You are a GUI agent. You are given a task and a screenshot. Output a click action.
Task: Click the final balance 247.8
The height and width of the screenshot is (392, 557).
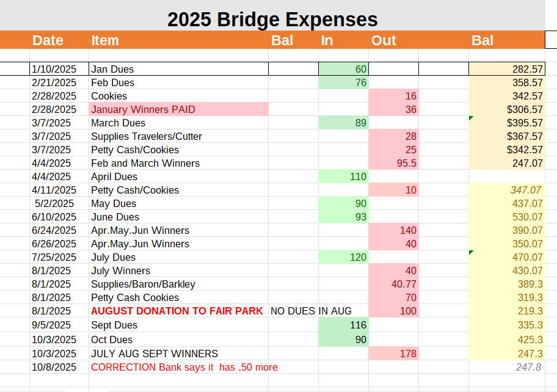[506, 367]
